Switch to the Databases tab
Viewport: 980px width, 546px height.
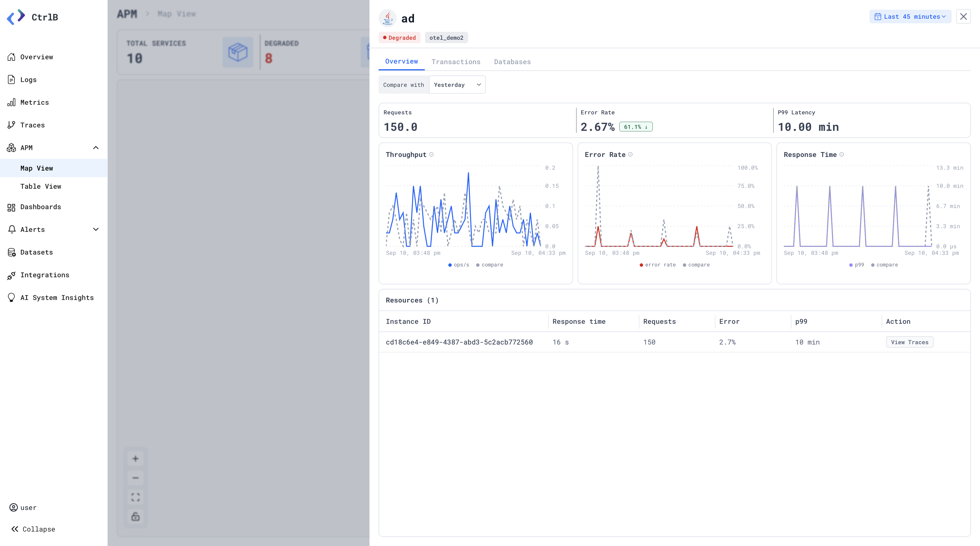pyautogui.click(x=512, y=62)
